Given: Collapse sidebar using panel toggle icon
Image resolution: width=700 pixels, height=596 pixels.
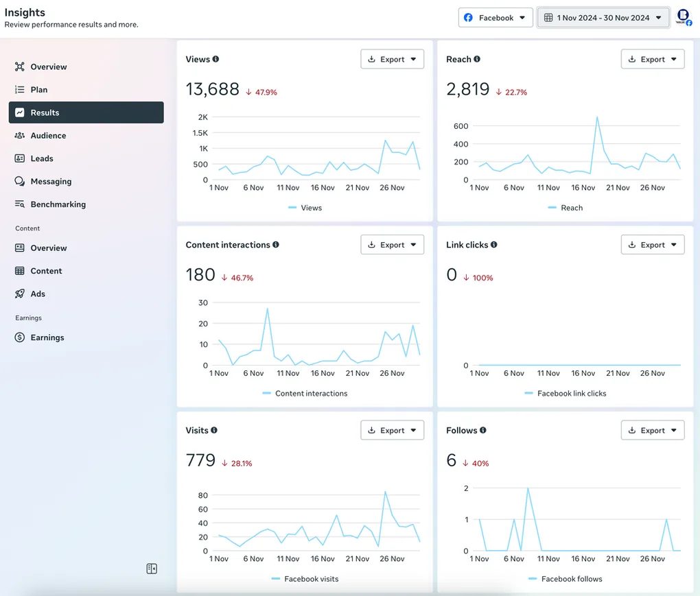Looking at the screenshot, I should pos(152,569).
